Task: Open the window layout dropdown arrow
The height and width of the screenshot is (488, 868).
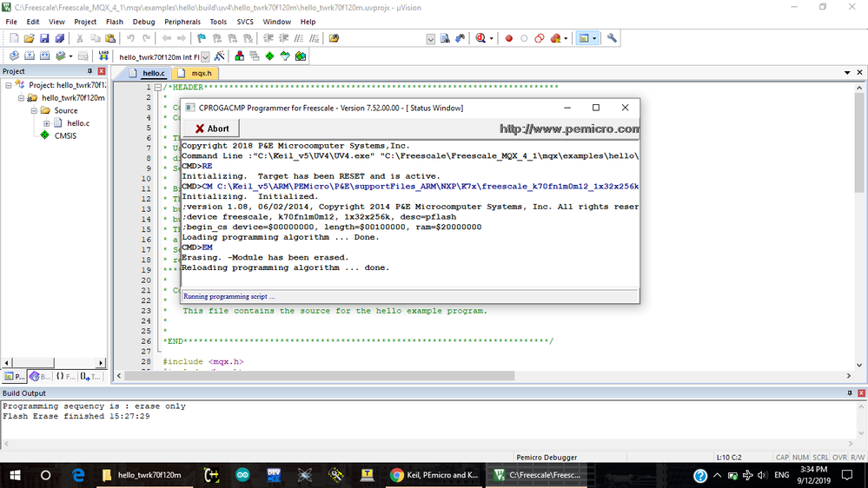Action: 594,38
